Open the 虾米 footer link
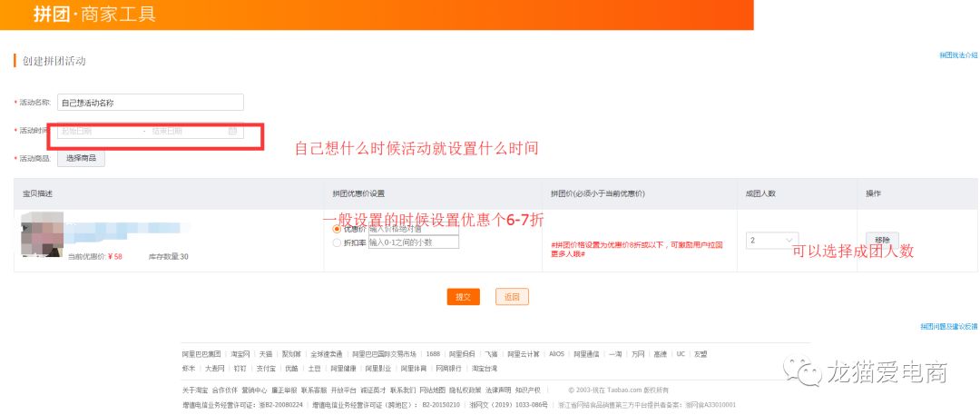The width and height of the screenshot is (980, 415). click(x=189, y=368)
